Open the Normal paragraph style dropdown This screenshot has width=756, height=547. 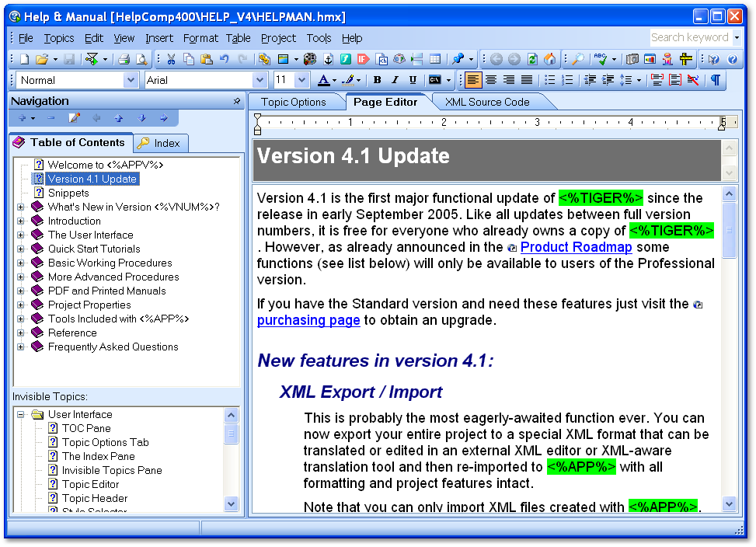coord(131,80)
